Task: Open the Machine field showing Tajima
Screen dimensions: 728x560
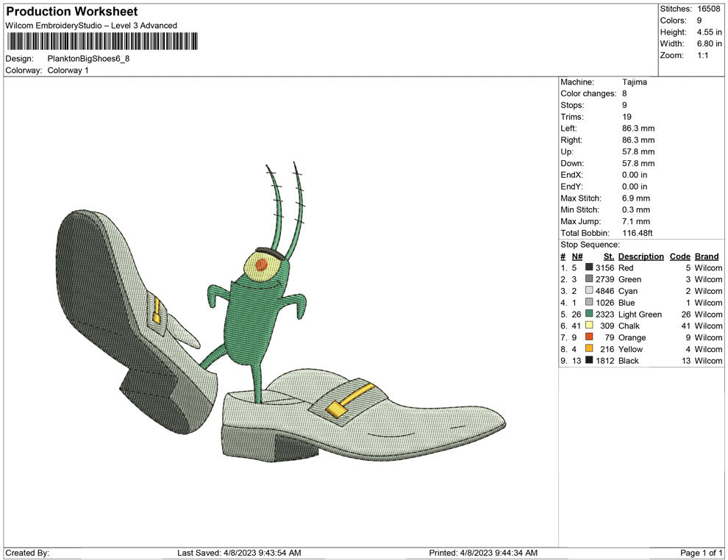Action: (635, 82)
